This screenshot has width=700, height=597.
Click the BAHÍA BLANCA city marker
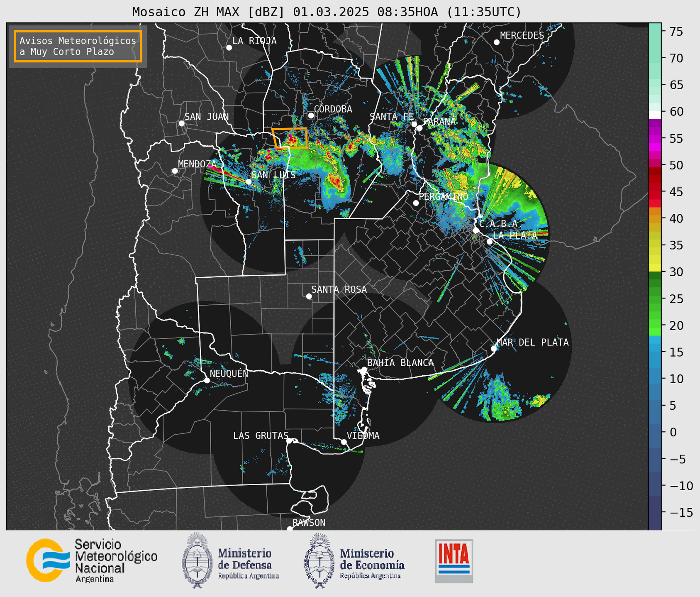[x=364, y=369]
